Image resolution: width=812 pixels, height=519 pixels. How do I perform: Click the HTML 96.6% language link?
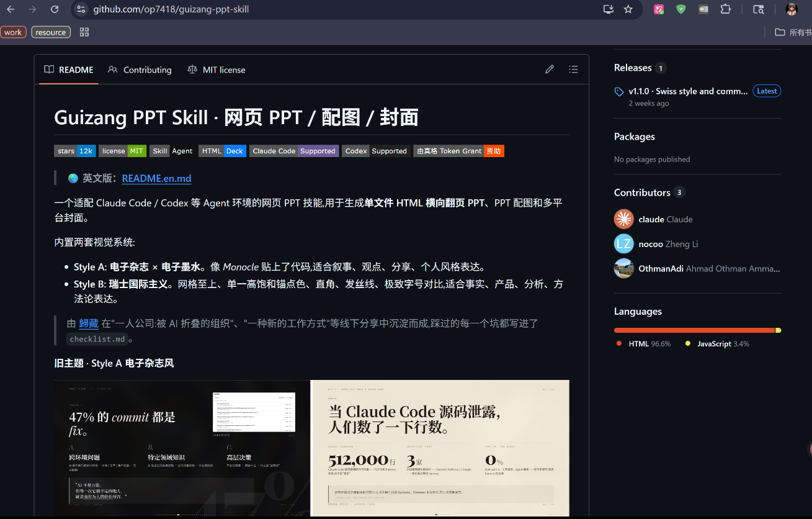pyautogui.click(x=643, y=344)
